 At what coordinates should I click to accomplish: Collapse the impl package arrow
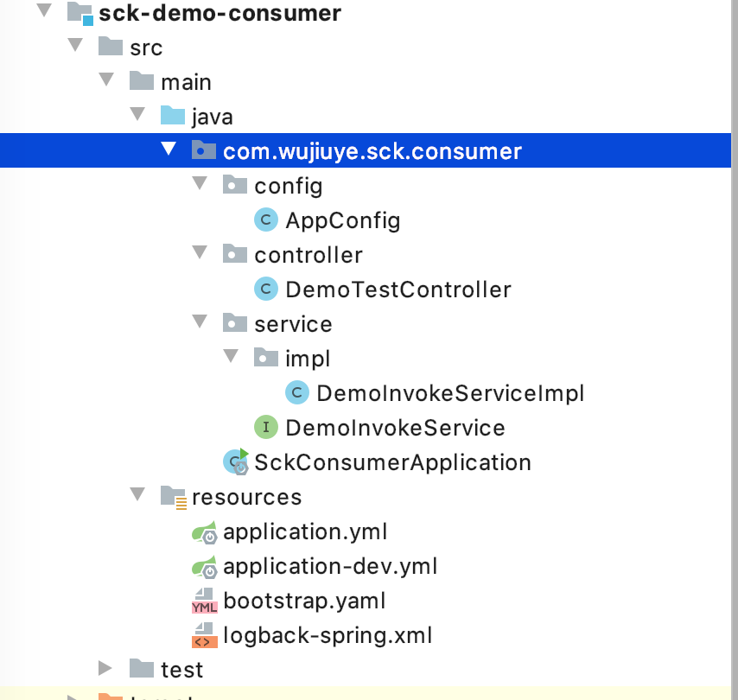231,356
